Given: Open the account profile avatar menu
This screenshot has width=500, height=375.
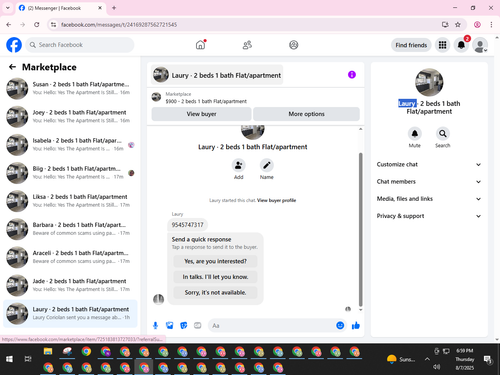Looking at the screenshot, I should point(480,45).
